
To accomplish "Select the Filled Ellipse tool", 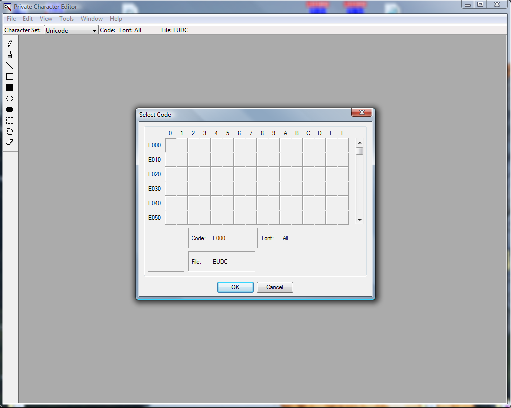I will click(10, 109).
